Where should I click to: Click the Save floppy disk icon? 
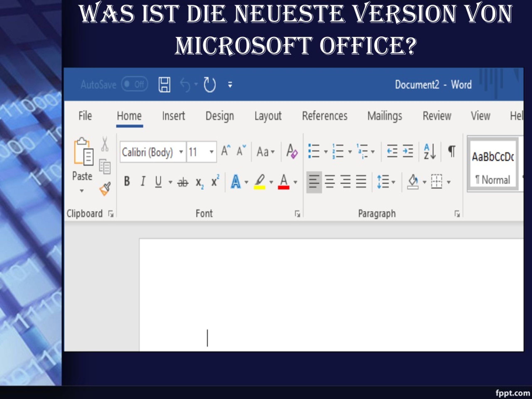click(x=165, y=85)
